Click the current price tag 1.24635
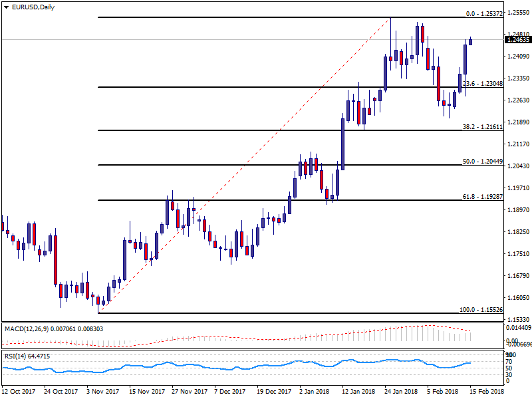532x399 pixels. coord(517,40)
